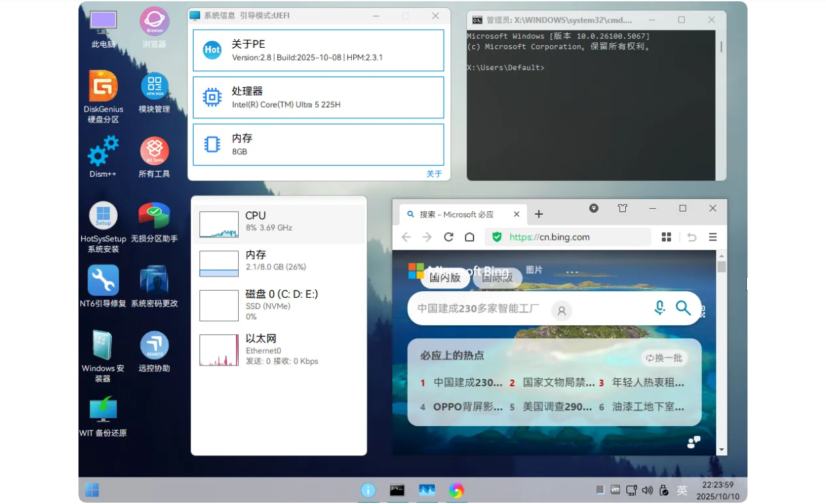Viewport: 826px width, 504px height.
Task: Click the browser back arrow
Action: tap(406, 237)
